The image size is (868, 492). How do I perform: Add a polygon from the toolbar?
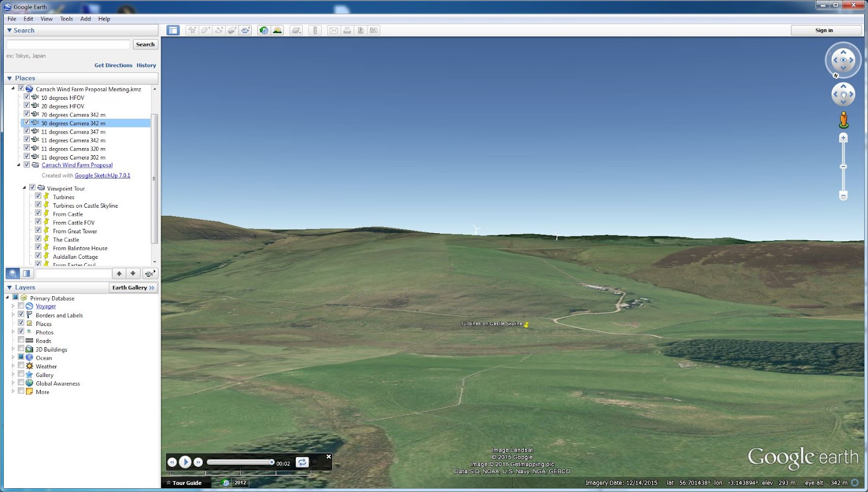click(x=206, y=30)
